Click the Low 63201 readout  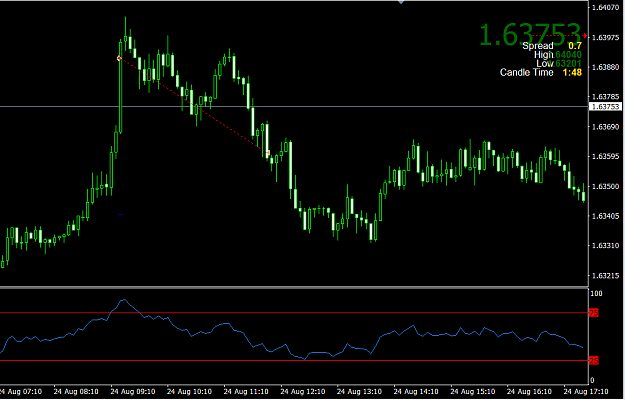pos(558,63)
